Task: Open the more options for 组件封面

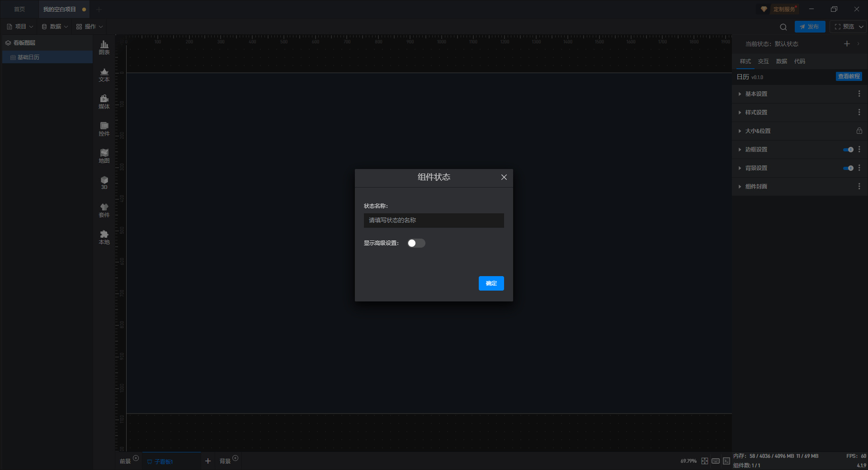Action: (x=859, y=186)
